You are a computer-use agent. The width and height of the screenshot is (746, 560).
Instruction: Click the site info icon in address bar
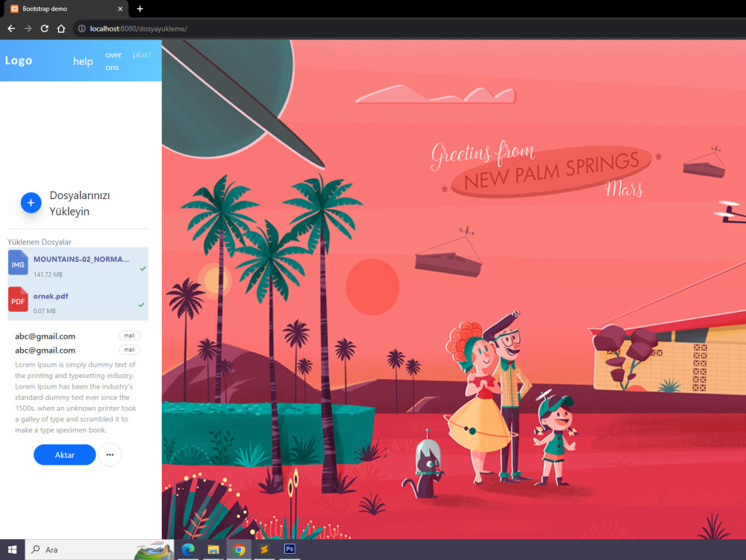pyautogui.click(x=82, y=28)
